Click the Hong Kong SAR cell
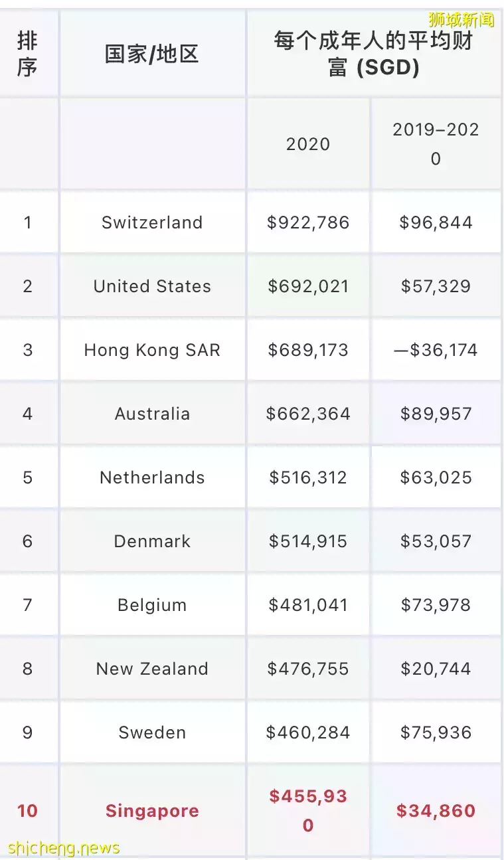 (x=152, y=350)
